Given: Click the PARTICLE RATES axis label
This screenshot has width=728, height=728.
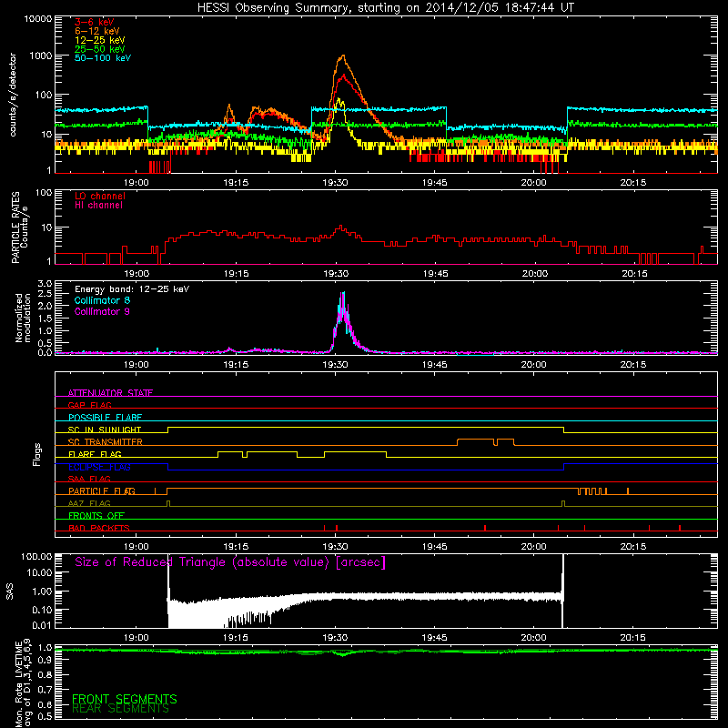Looking at the screenshot, I should pyautogui.click(x=19, y=227).
